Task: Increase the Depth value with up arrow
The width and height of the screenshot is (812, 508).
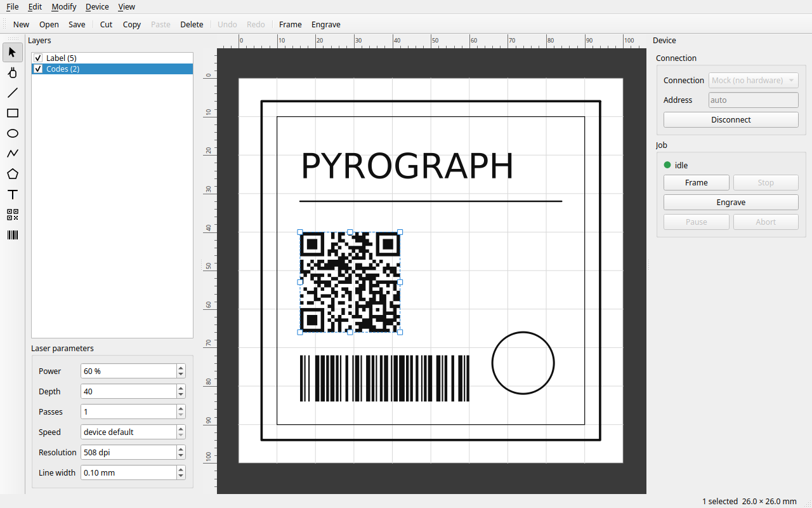Action: (181, 388)
